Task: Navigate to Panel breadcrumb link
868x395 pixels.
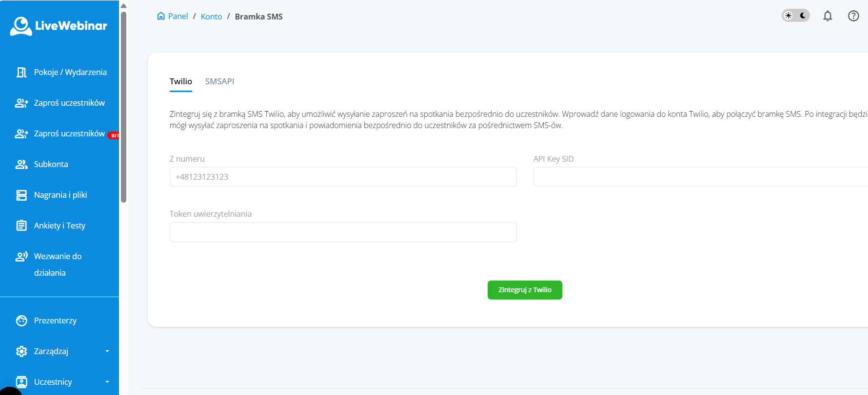Action: (x=178, y=16)
